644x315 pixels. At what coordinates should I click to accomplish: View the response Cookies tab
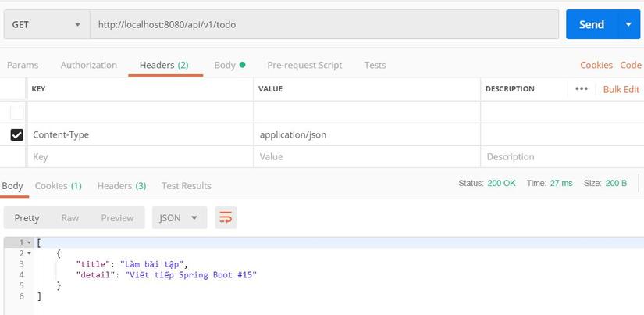coord(58,186)
